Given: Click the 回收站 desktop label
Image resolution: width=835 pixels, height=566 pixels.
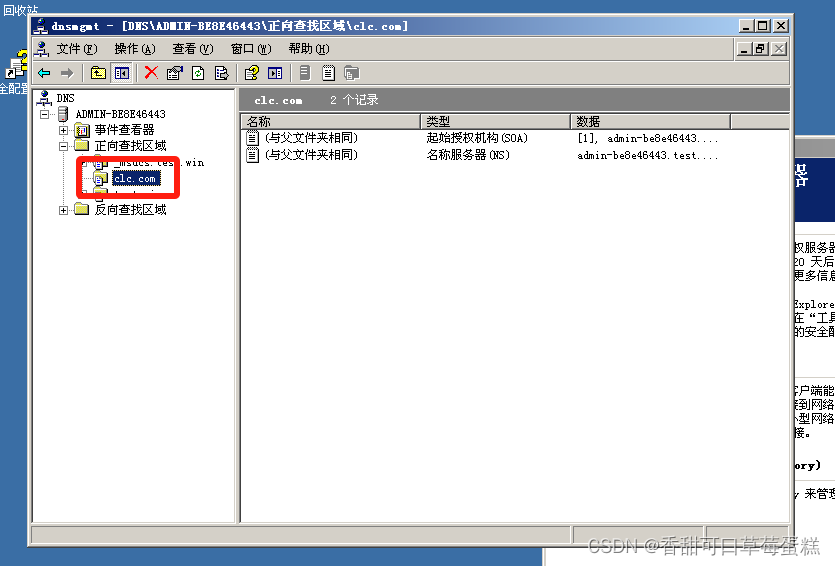Looking at the screenshot, I should click(x=20, y=10).
